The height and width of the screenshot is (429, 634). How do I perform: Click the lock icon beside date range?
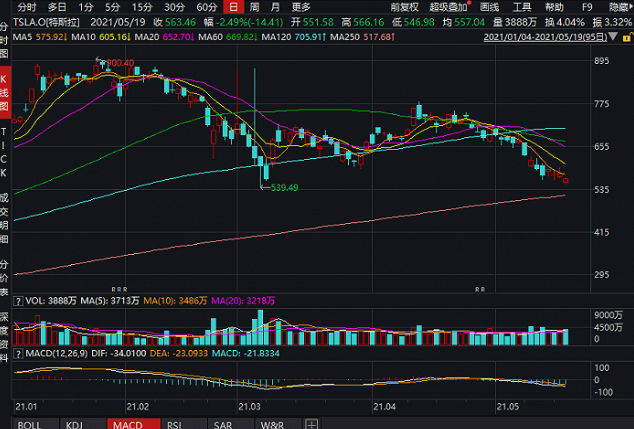point(627,37)
